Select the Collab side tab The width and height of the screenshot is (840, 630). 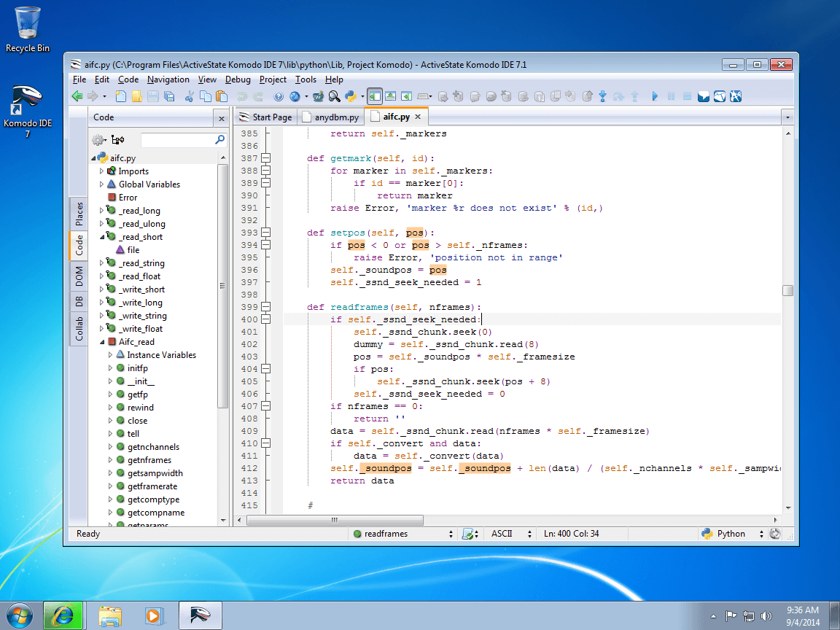79,329
